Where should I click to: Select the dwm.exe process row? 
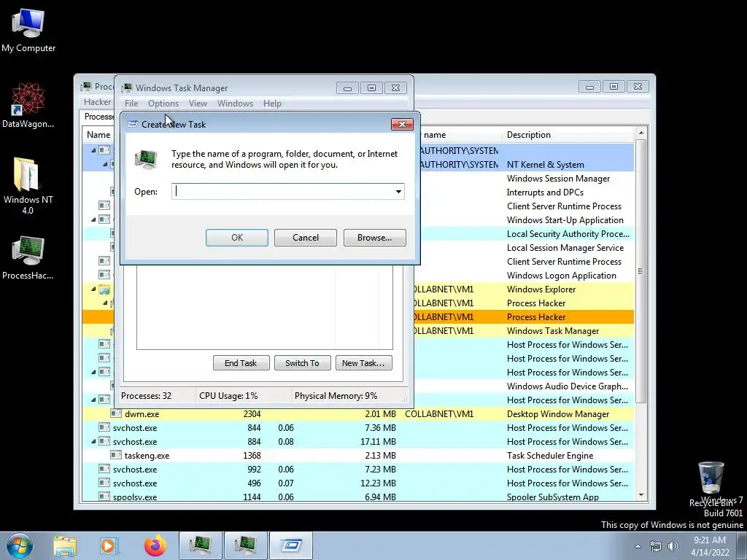[x=358, y=414]
